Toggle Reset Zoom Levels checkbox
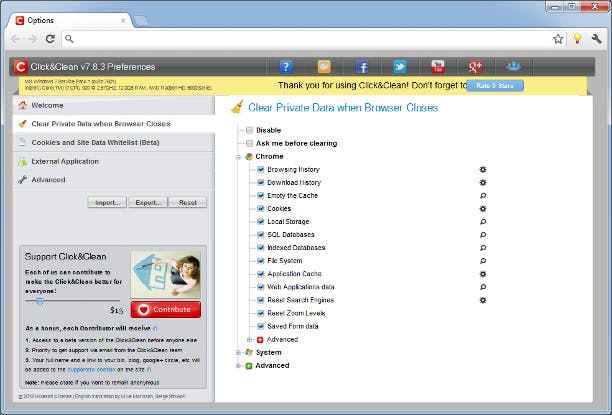This screenshot has width=612, height=415. click(x=261, y=313)
